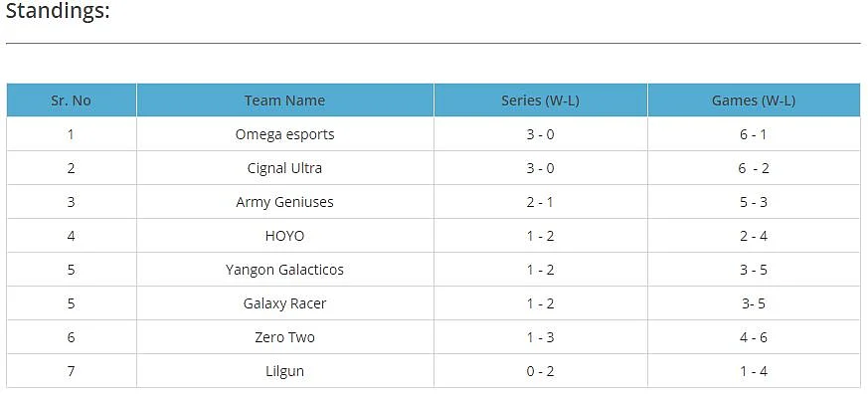Screen dimensions: 868x397
Task: Click Army Geniuses series record 2 - 1
Action: 540,202
